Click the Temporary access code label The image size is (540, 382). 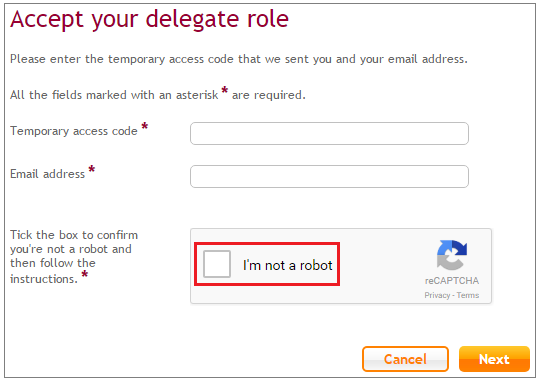point(74,131)
